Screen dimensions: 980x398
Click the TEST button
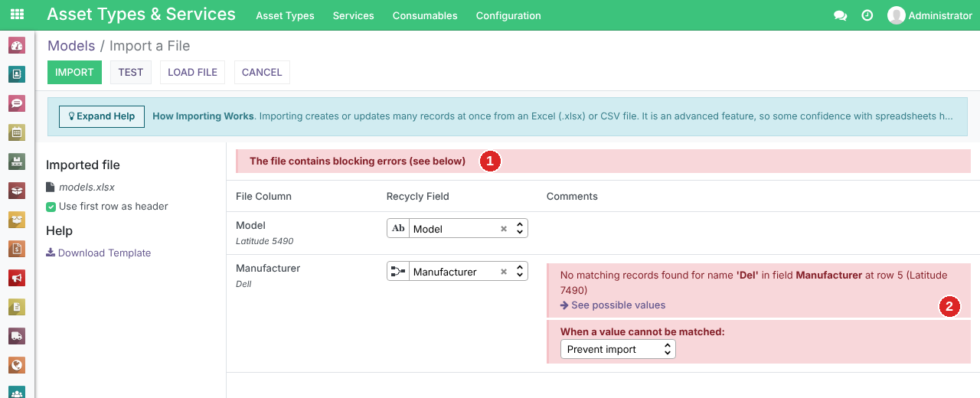click(x=131, y=72)
